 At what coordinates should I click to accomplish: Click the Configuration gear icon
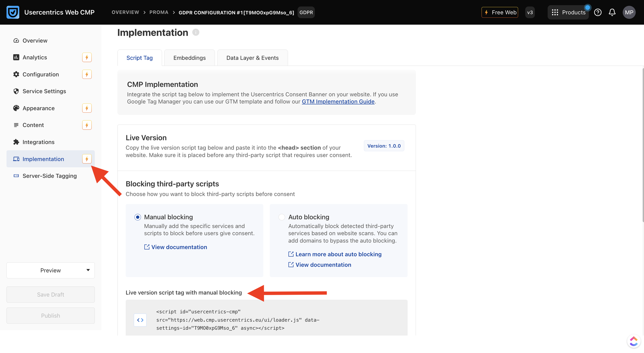[x=16, y=74]
